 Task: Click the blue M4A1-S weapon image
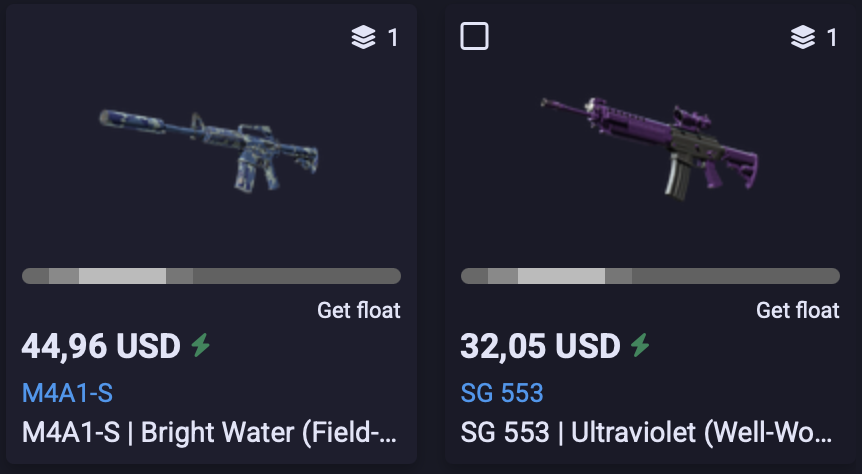[209, 150]
